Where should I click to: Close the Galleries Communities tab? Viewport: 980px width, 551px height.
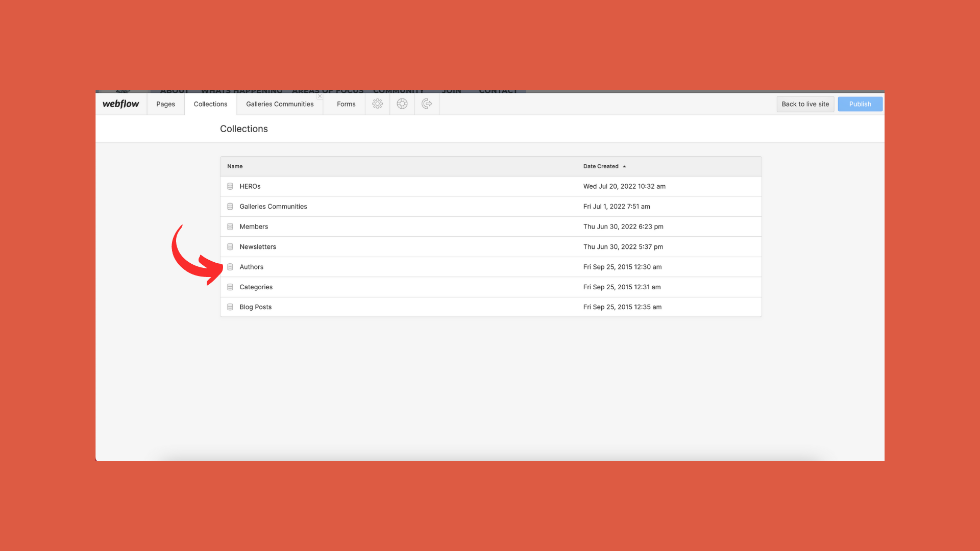click(x=320, y=96)
